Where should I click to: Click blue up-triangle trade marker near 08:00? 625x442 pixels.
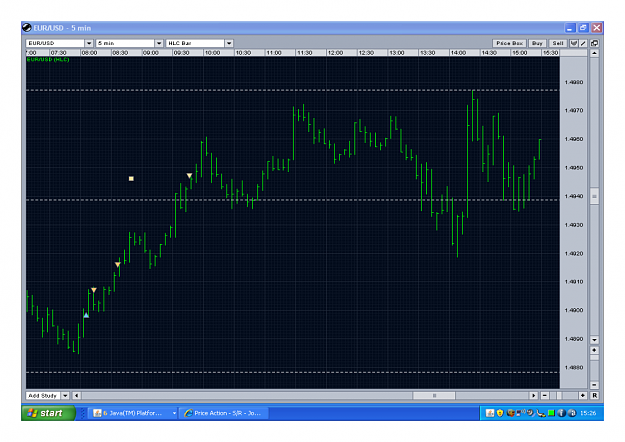(86, 315)
